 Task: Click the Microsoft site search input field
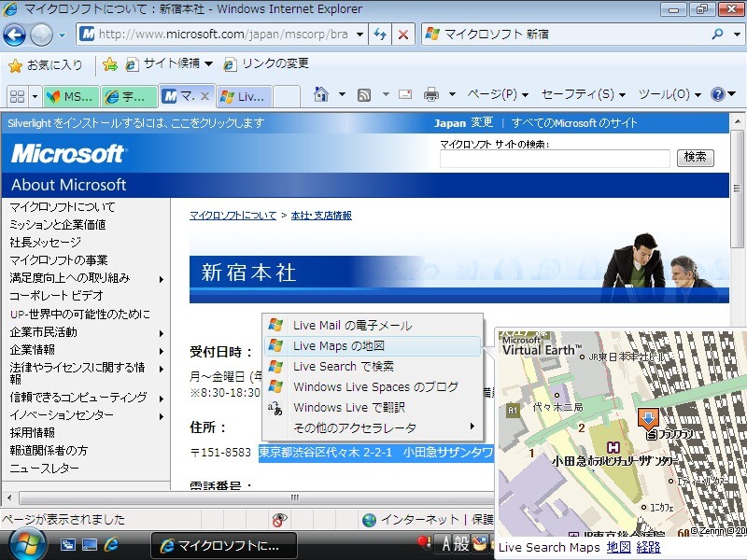pos(555,159)
